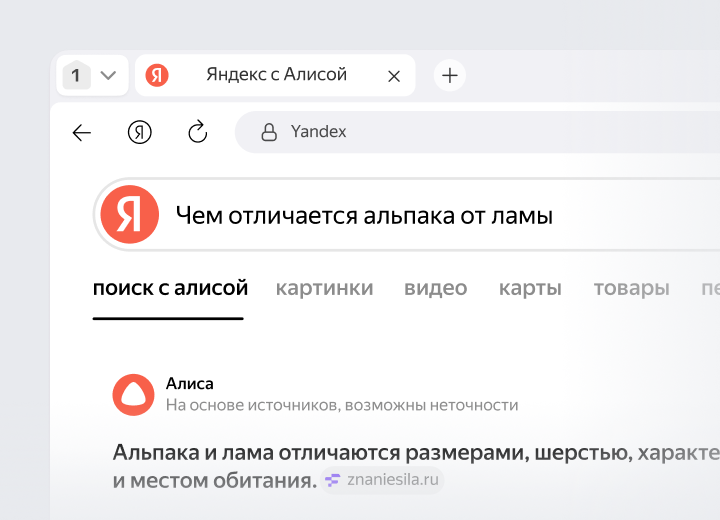This screenshot has height=520, width=720.
Task: Switch to картинки tab
Action: [325, 288]
